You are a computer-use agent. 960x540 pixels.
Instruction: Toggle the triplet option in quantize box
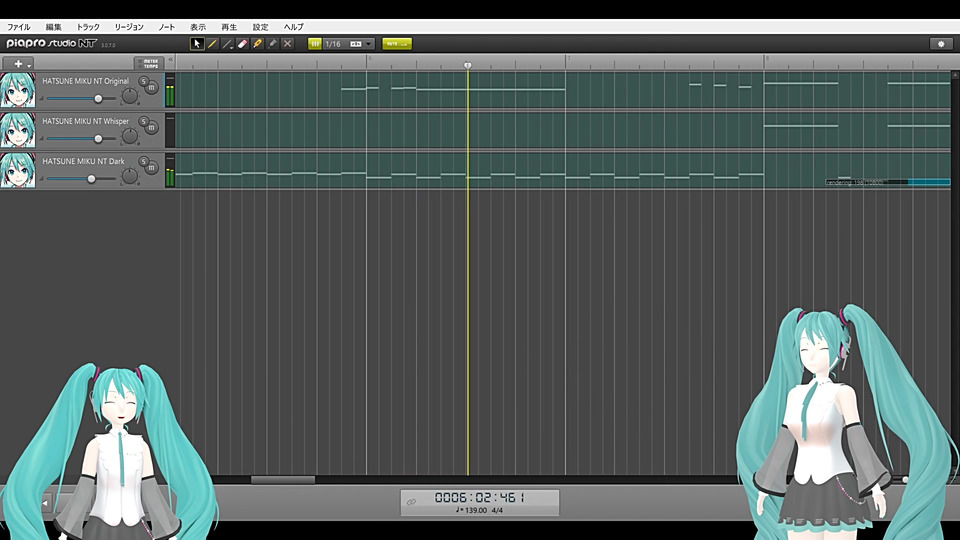356,44
